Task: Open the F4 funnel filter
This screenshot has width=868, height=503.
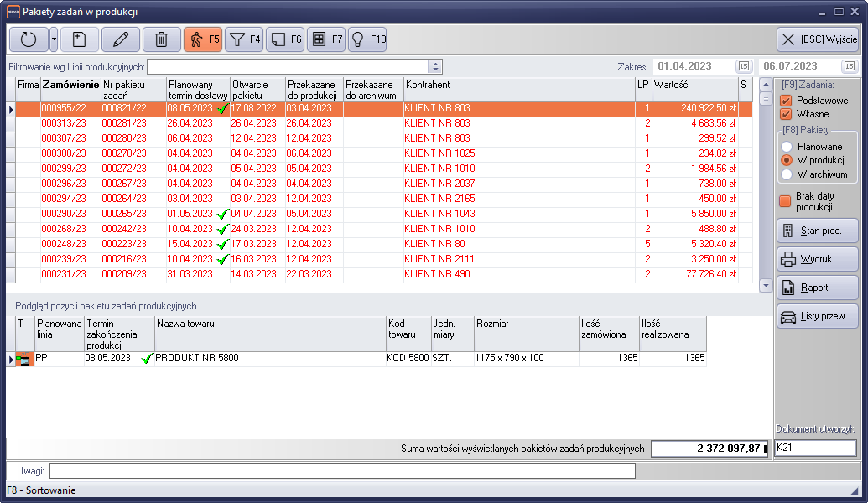Action: coord(245,39)
